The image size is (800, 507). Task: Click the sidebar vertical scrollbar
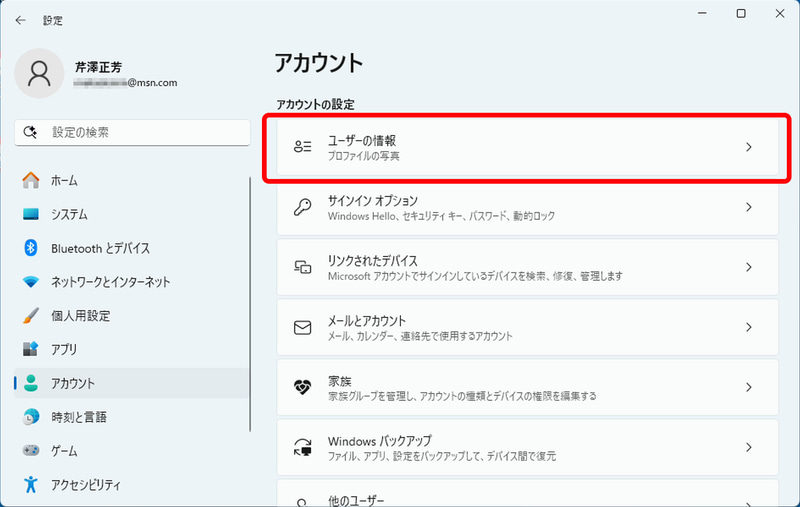250,305
